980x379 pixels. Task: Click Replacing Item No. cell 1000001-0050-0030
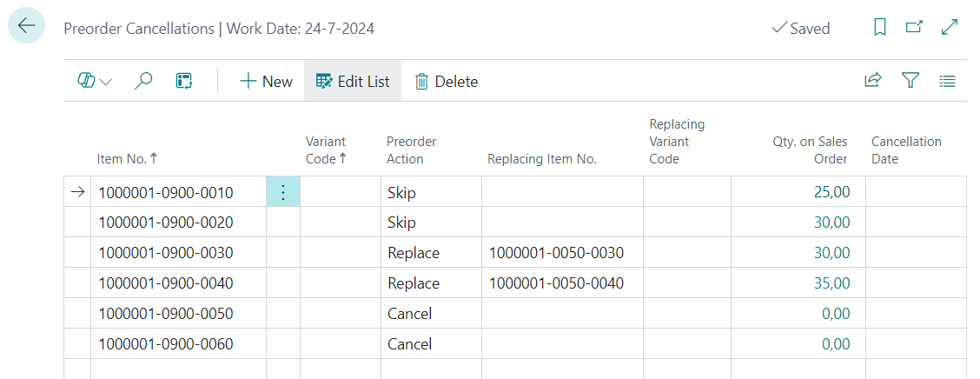coord(556,253)
